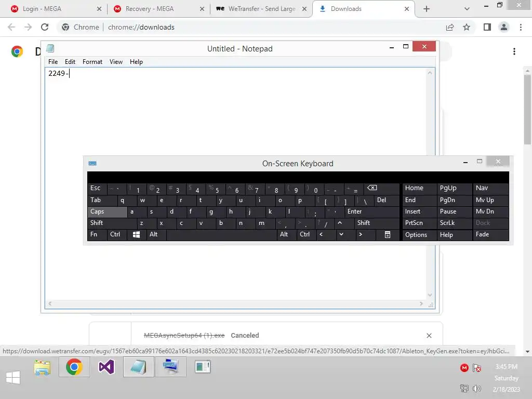Open Chrome three-dot menu
Viewport: 532px width, 399px height.
pos(521,27)
